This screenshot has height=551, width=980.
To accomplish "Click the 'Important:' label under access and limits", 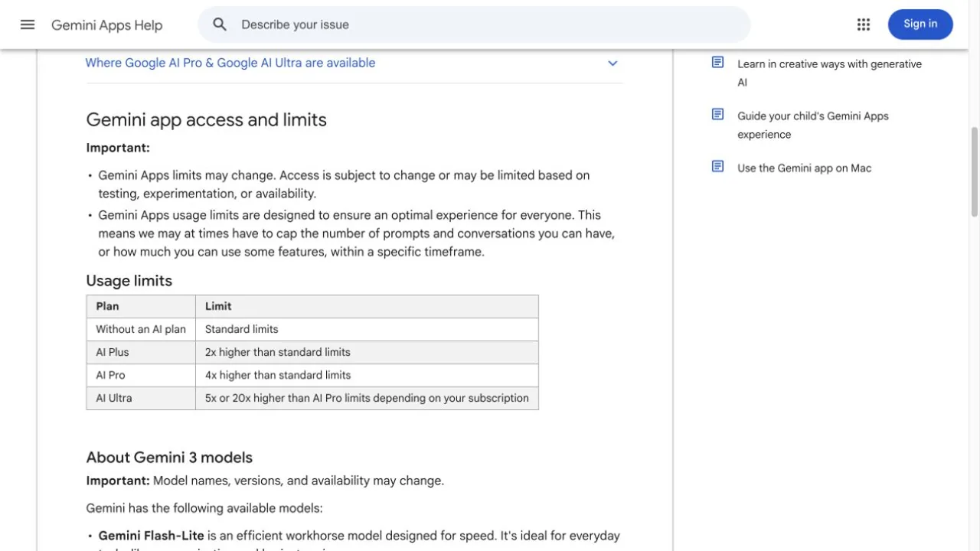I will pos(118,148).
